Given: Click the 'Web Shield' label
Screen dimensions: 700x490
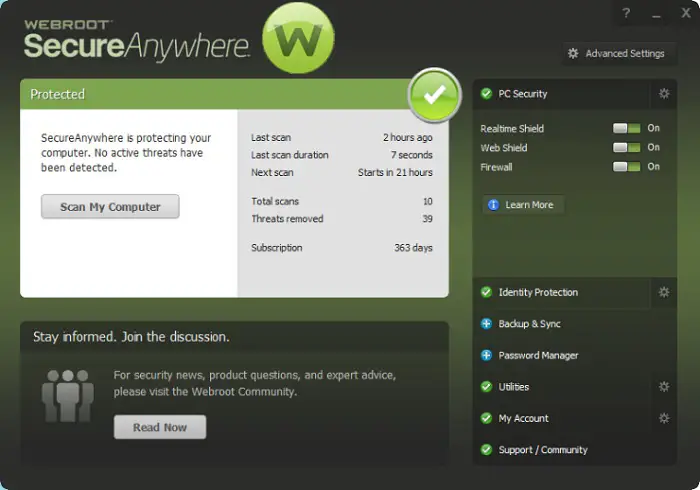Looking at the screenshot, I should (x=504, y=148).
